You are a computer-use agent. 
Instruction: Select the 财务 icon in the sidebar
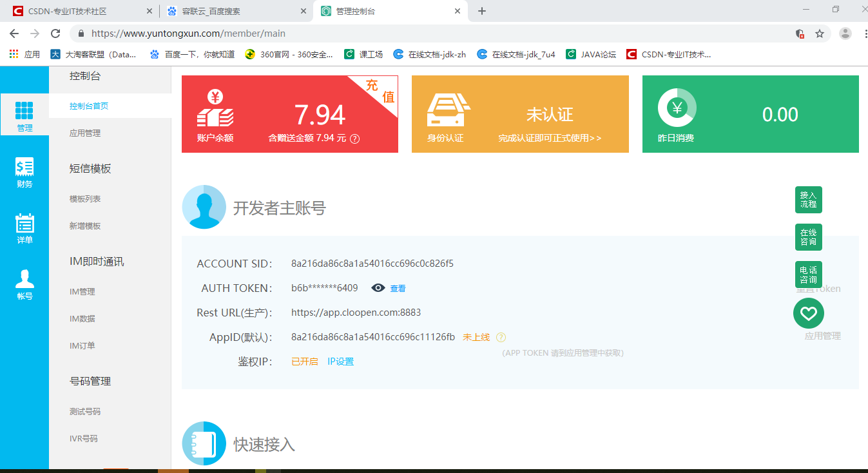click(x=24, y=171)
